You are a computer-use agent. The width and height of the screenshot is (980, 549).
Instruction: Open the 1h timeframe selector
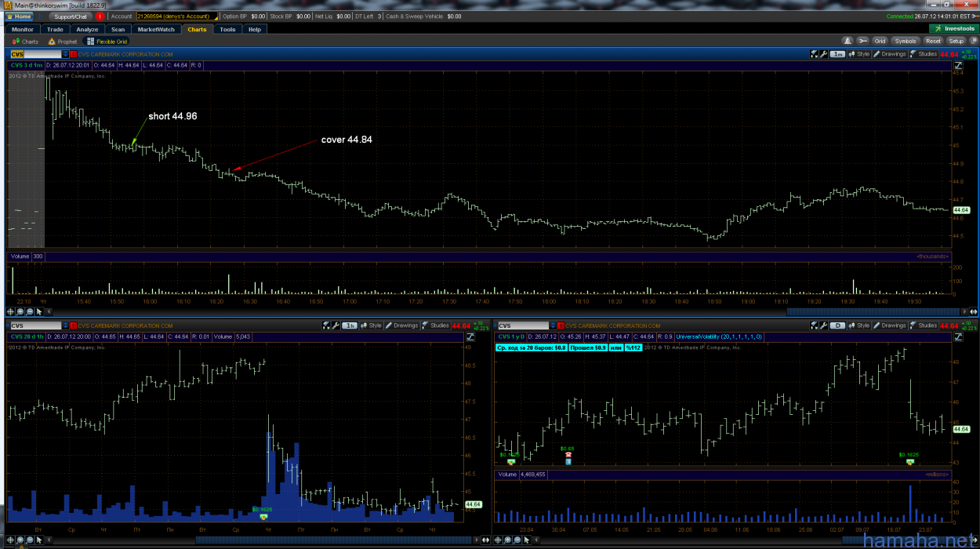click(x=349, y=325)
